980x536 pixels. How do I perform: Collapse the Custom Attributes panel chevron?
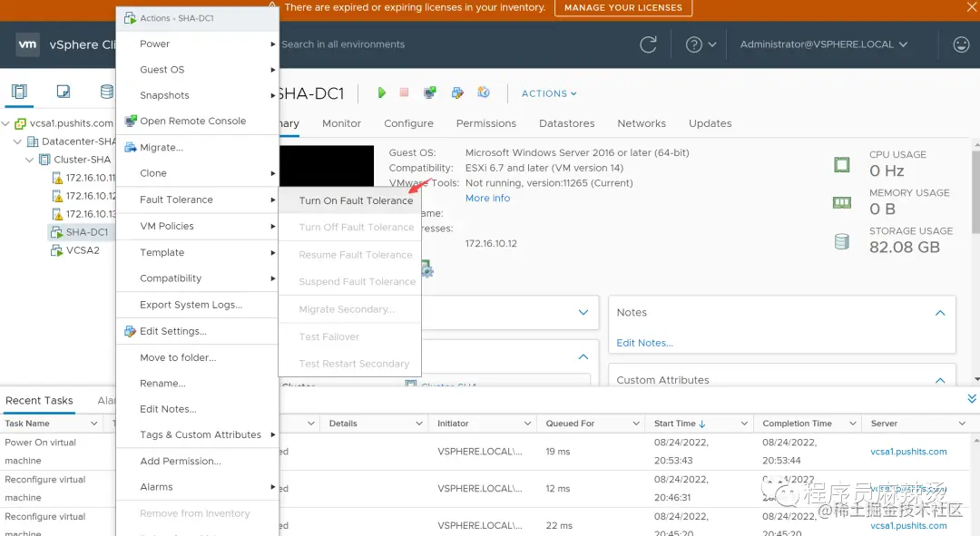[x=940, y=380]
